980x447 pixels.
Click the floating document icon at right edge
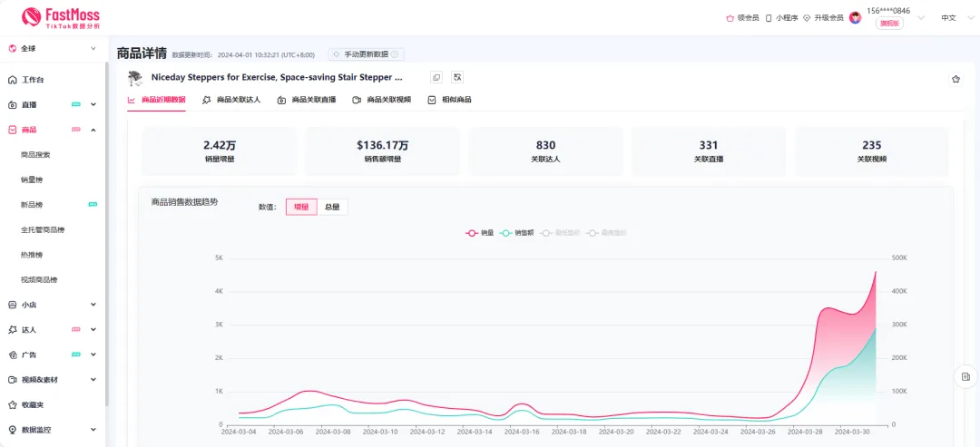[965, 376]
